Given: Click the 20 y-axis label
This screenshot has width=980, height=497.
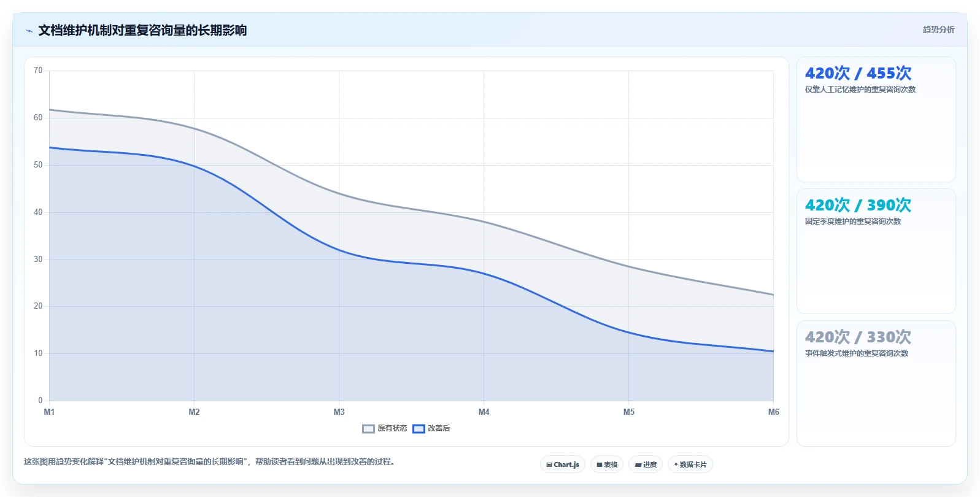Looking at the screenshot, I should (38, 306).
